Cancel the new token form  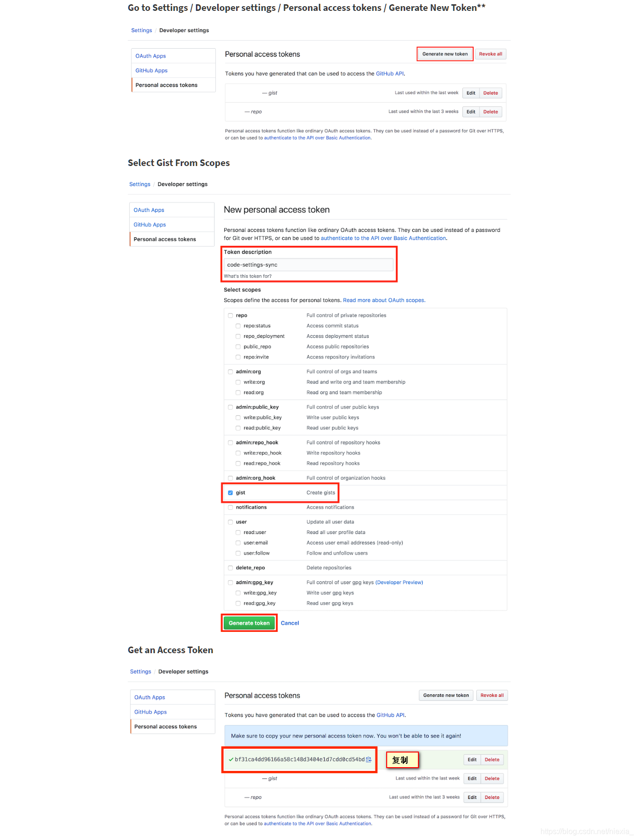[x=290, y=623]
